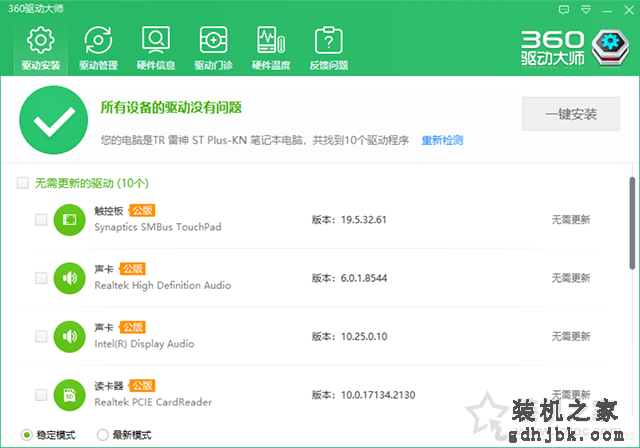640x448 pixels.
Task: Click 无需更新 for Intel Display Audio
Action: pos(571,337)
